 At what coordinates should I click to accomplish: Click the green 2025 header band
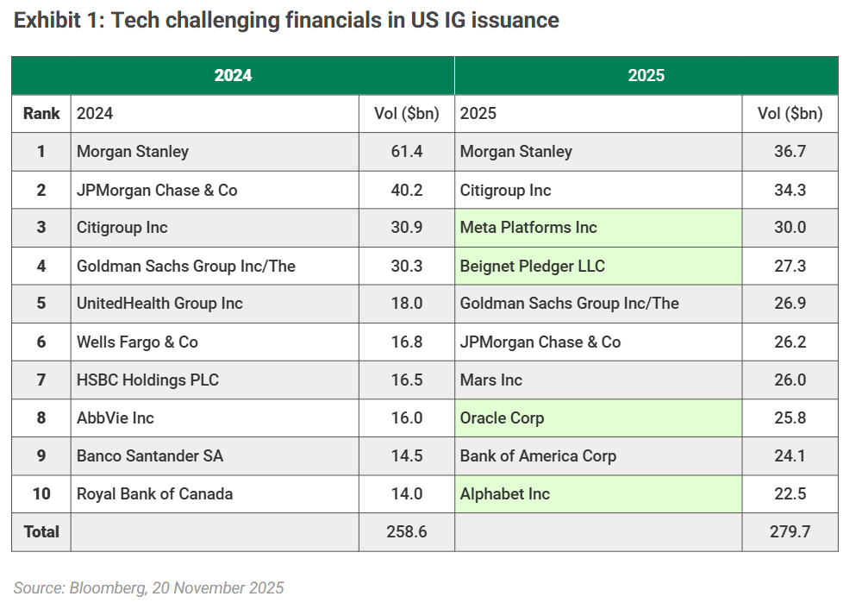point(646,76)
